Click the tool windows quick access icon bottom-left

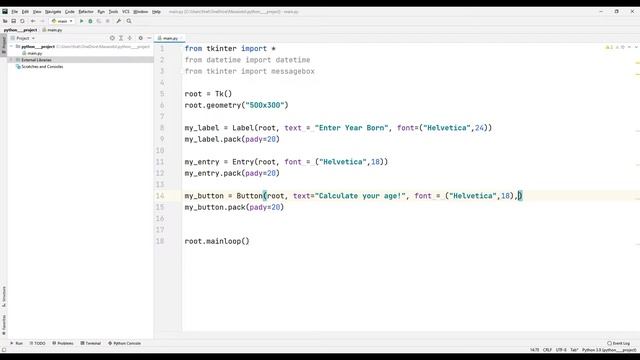click(x=4, y=350)
